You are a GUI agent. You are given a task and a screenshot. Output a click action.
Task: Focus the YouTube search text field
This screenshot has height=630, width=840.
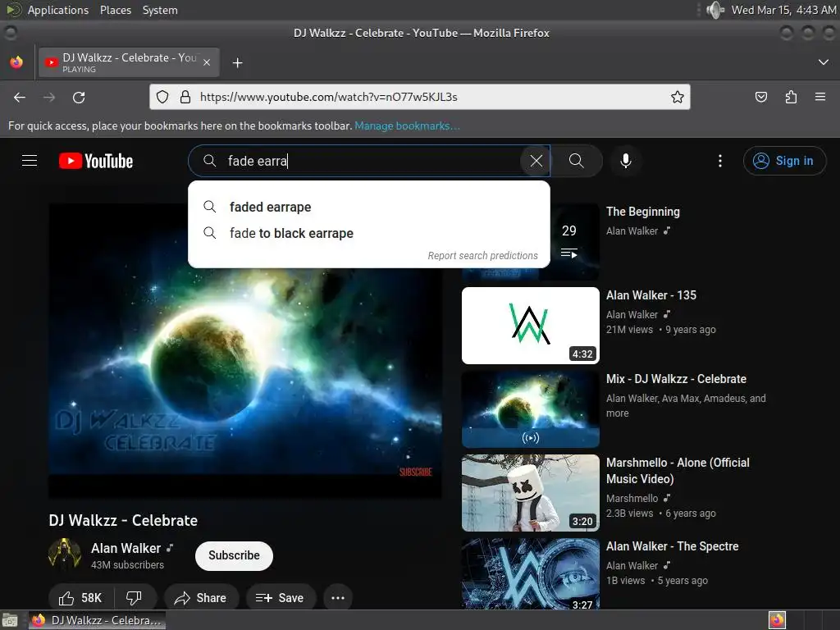(370, 161)
